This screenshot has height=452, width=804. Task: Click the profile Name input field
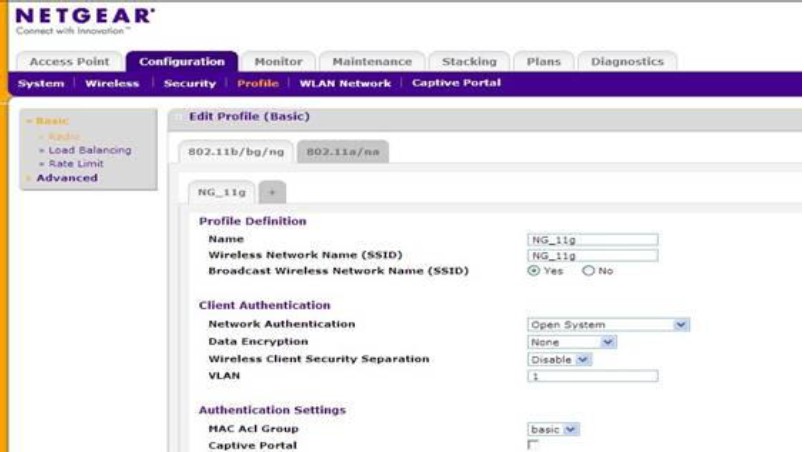pos(592,239)
